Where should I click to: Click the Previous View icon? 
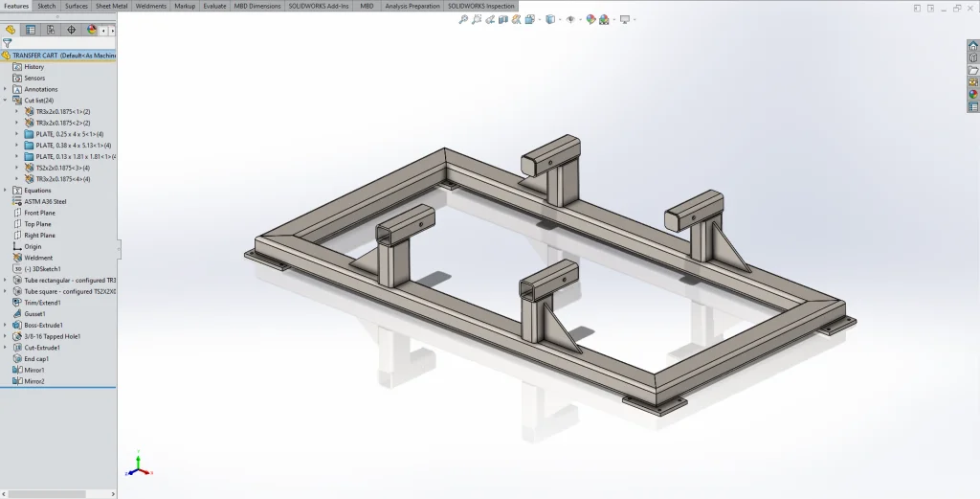pos(490,19)
